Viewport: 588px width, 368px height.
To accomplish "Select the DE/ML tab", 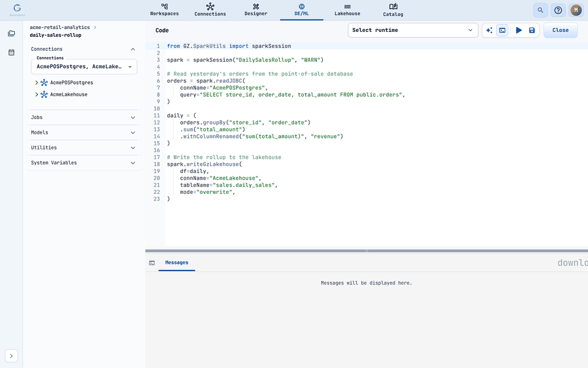I will click(x=301, y=10).
